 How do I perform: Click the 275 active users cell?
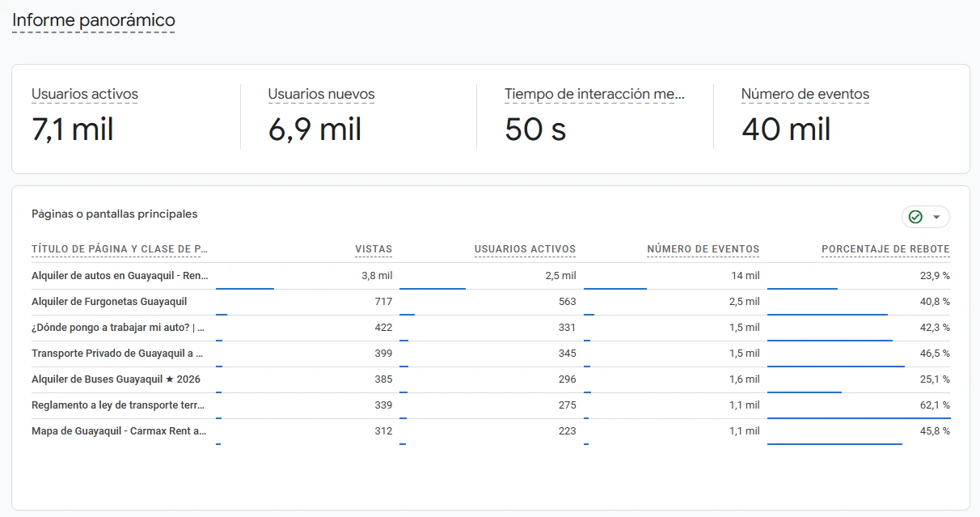(x=567, y=405)
